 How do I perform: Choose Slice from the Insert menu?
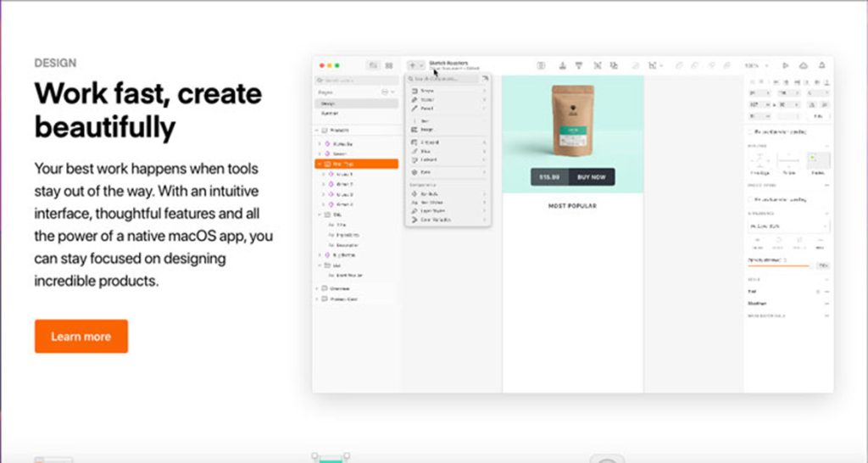coord(448,151)
